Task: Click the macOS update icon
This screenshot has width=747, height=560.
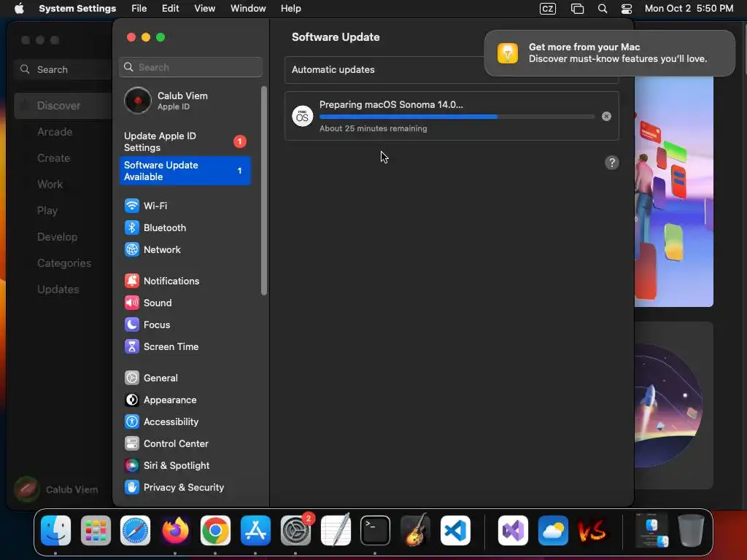Action: coord(303,116)
